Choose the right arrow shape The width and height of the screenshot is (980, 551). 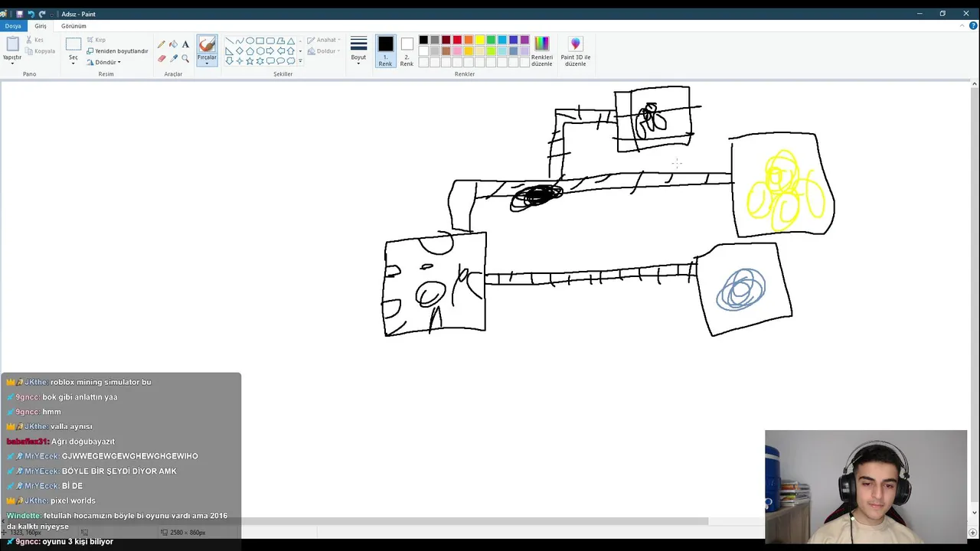[270, 51]
